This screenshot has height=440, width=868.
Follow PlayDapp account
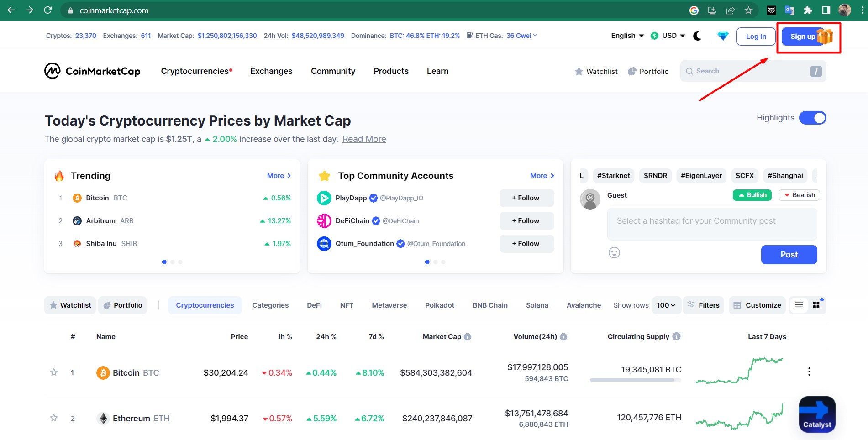526,198
